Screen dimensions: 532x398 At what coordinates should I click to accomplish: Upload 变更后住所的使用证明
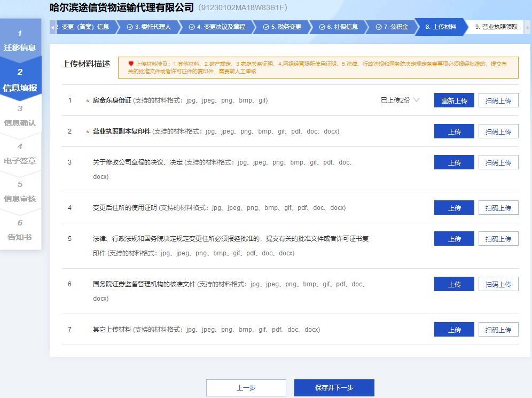[x=454, y=208]
